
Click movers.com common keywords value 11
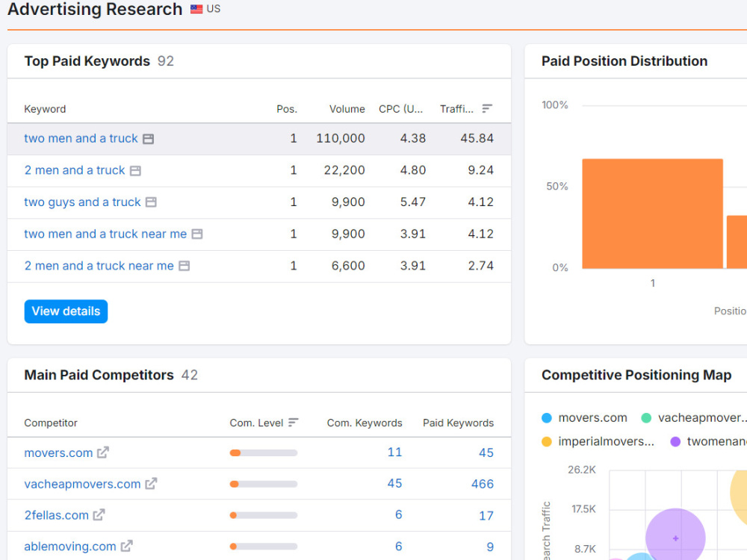click(x=394, y=452)
